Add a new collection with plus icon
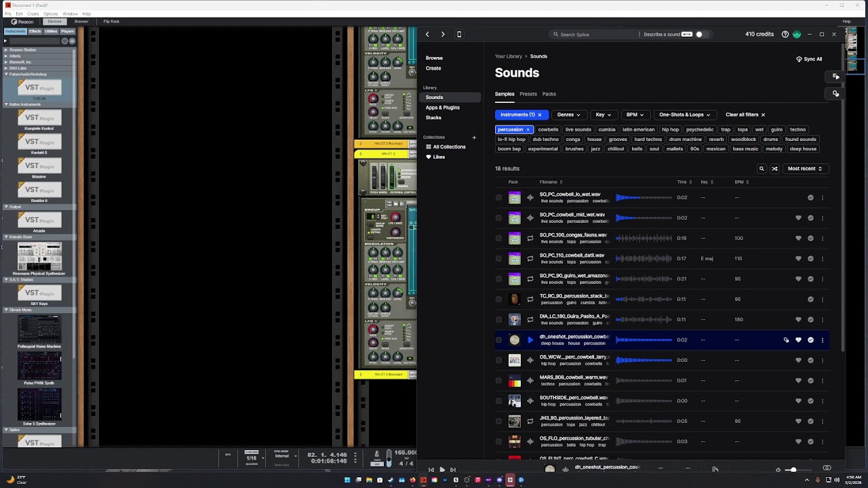Screen dimensions: 868x488 pos(474,138)
